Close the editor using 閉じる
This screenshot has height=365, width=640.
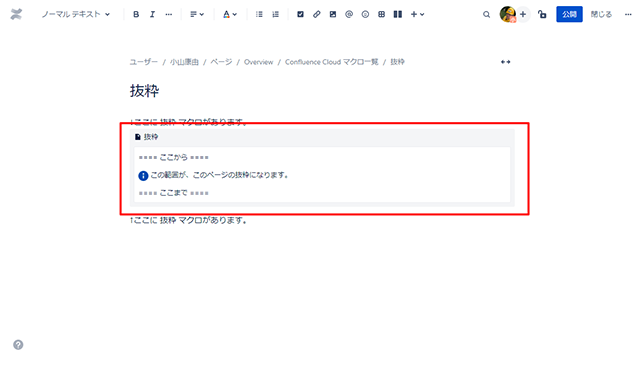click(601, 14)
